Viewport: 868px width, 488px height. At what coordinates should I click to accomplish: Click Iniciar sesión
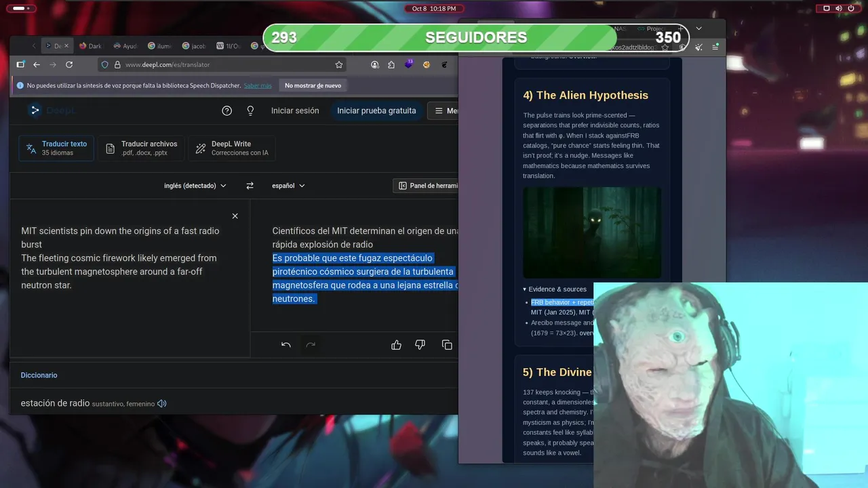(x=295, y=110)
